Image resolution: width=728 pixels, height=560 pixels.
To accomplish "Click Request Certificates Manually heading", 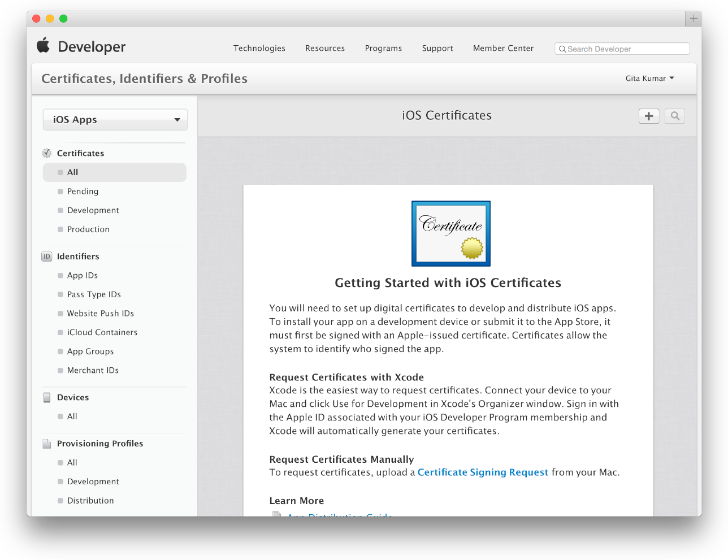I will point(342,459).
